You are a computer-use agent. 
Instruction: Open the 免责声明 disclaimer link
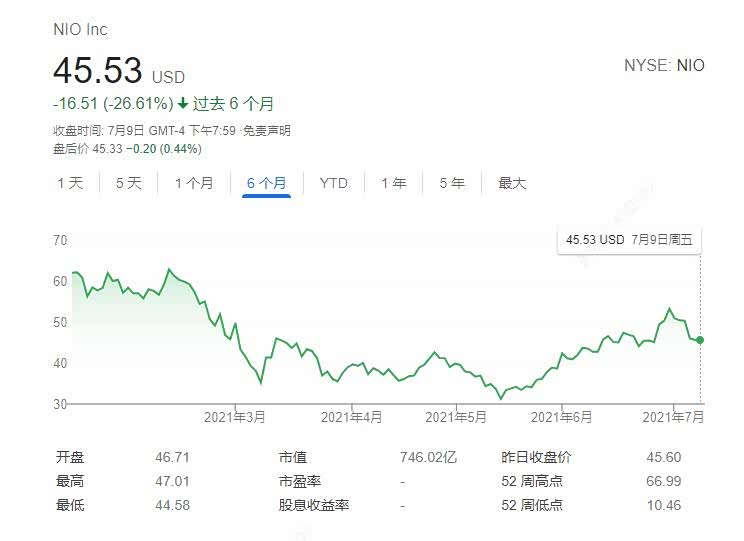pos(266,131)
